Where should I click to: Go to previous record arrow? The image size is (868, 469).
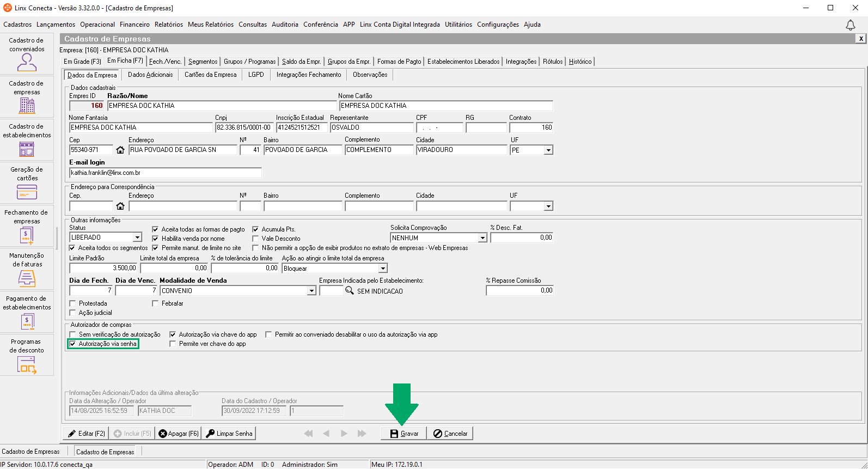tap(326, 434)
